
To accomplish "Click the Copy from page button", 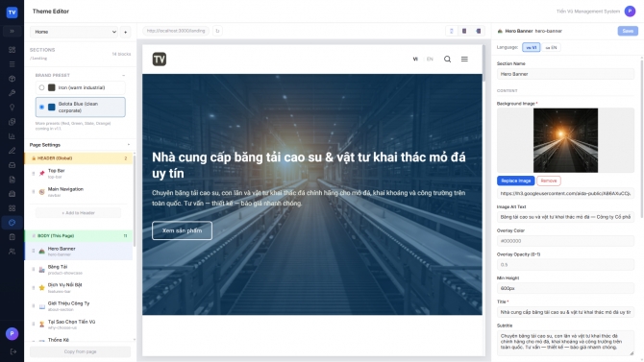I will pyautogui.click(x=80, y=351).
